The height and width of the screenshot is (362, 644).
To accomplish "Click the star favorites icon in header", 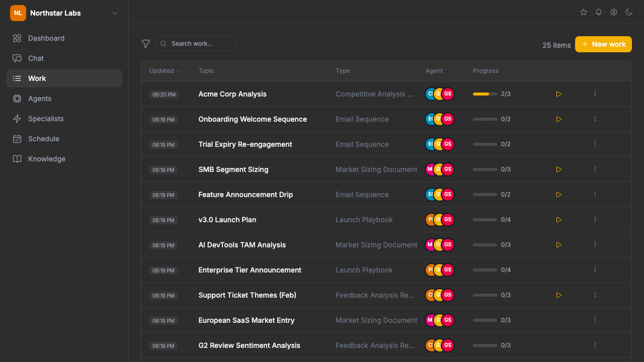I will pyautogui.click(x=584, y=12).
